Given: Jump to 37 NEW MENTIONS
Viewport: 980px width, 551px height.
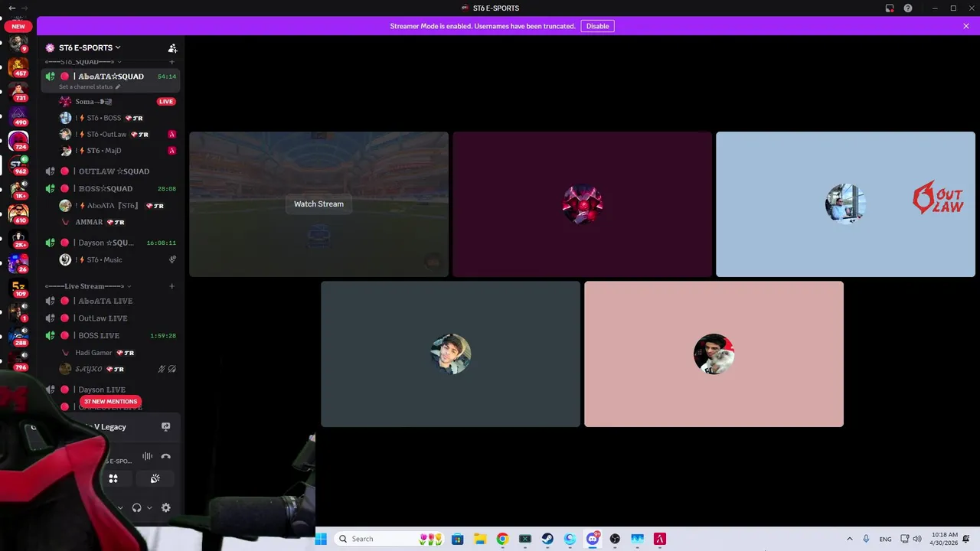Looking at the screenshot, I should coord(110,401).
